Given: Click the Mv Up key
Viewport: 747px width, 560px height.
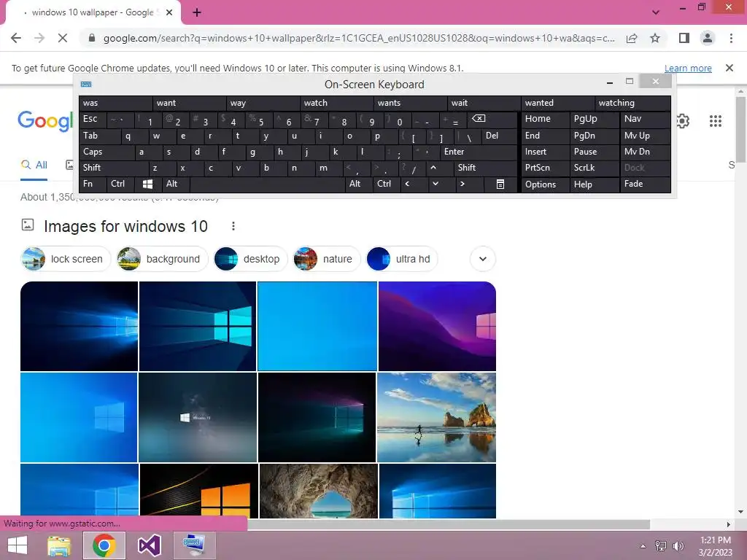Looking at the screenshot, I should [x=646, y=136].
